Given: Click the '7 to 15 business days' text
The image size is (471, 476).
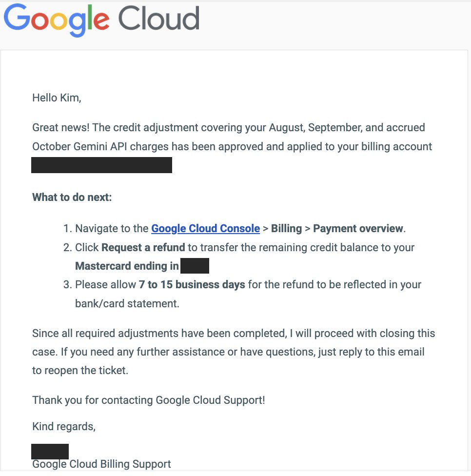Looking at the screenshot, I should click(192, 285).
